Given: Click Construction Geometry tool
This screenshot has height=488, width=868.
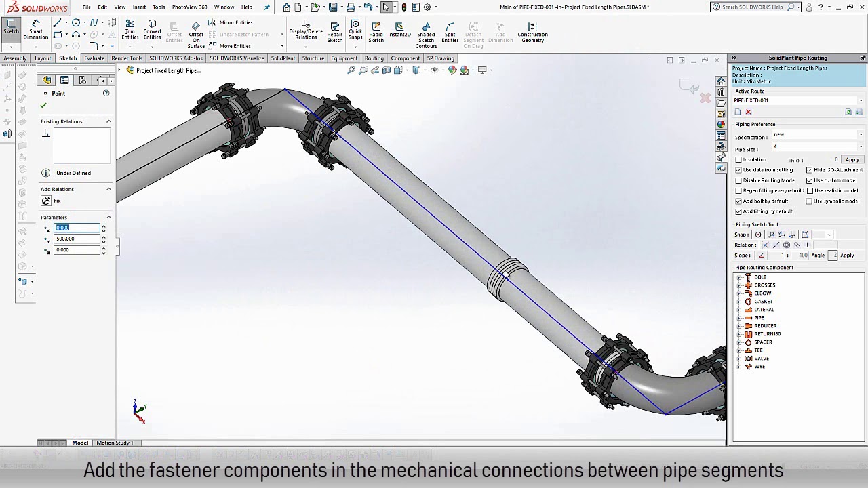Looking at the screenshot, I should [532, 32].
